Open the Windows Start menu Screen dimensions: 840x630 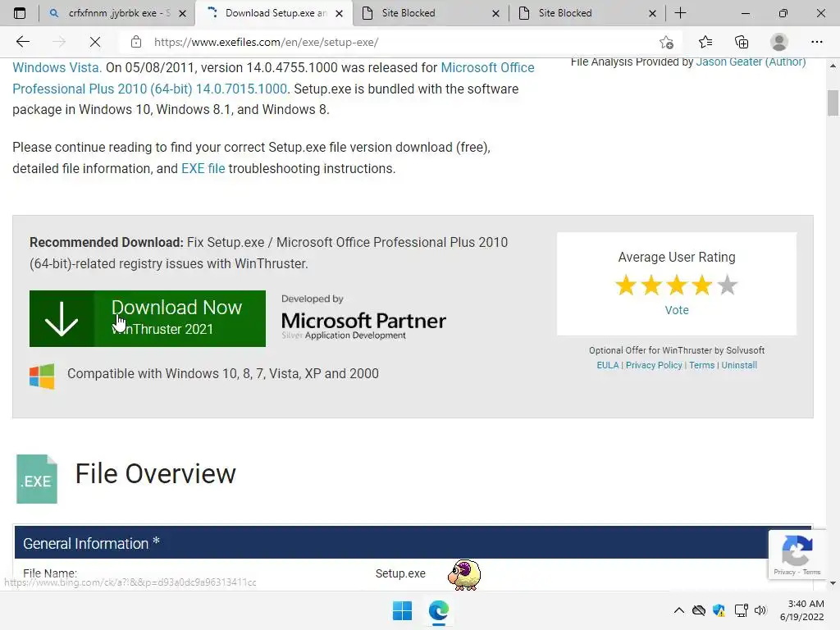[402, 610]
